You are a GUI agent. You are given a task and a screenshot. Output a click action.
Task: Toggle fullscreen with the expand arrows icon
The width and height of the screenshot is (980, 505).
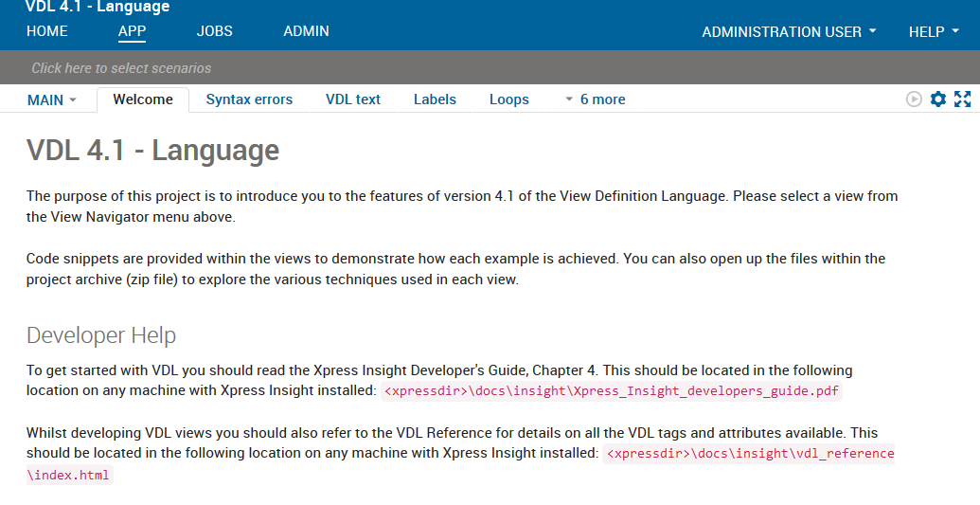point(963,99)
